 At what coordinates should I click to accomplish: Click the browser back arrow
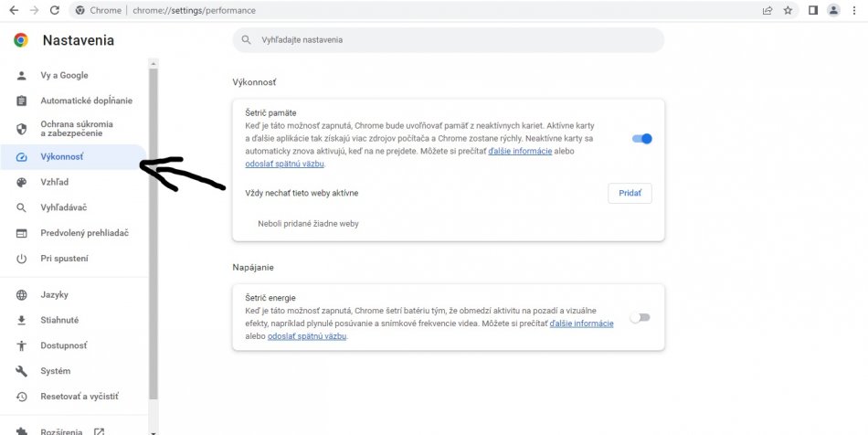[14, 10]
